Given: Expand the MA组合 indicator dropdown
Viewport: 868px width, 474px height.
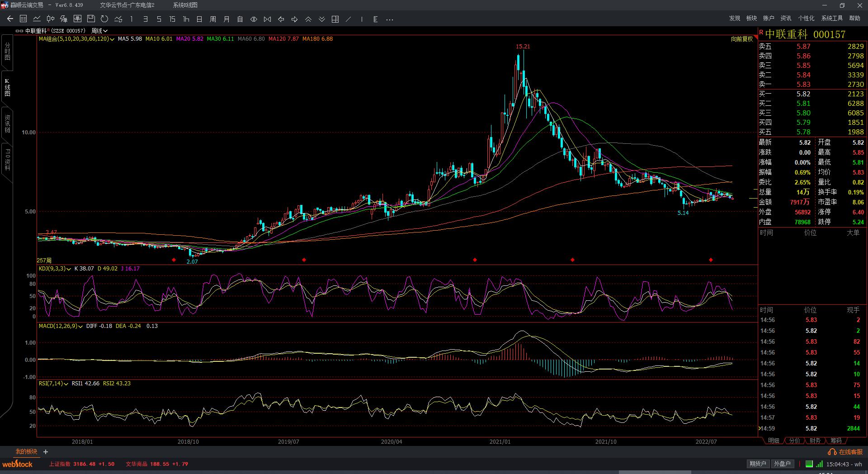Looking at the screenshot, I should (x=112, y=39).
